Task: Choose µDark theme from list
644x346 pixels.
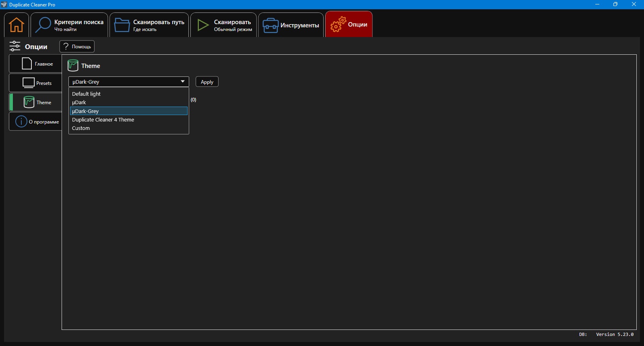Action: pyautogui.click(x=129, y=102)
